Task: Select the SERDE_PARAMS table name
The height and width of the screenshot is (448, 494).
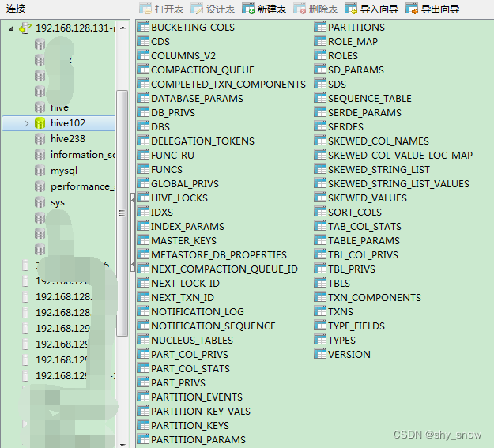Action: [364, 112]
